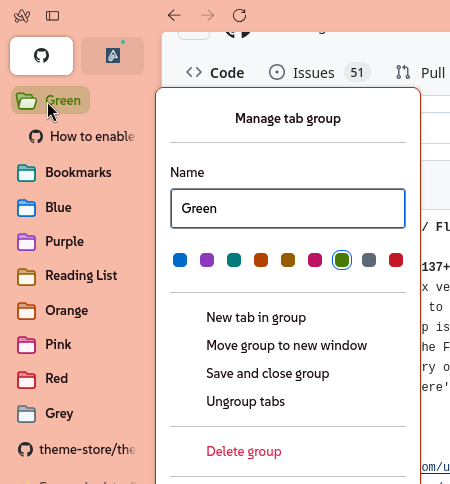This screenshot has height=484, width=450.
Task: Click the group Name text field
Action: (x=288, y=209)
